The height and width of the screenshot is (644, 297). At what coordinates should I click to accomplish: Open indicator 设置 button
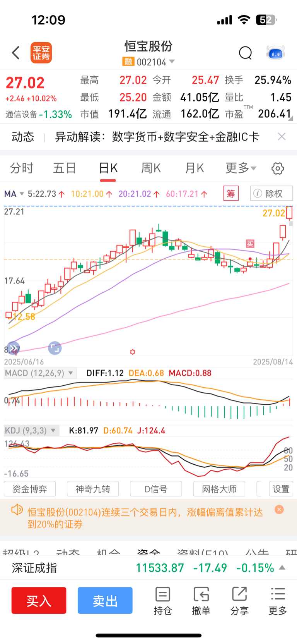click(281, 489)
